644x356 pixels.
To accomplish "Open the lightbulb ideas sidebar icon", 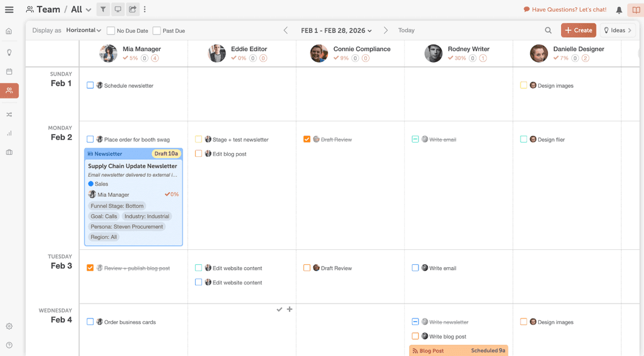I will [x=9, y=52].
